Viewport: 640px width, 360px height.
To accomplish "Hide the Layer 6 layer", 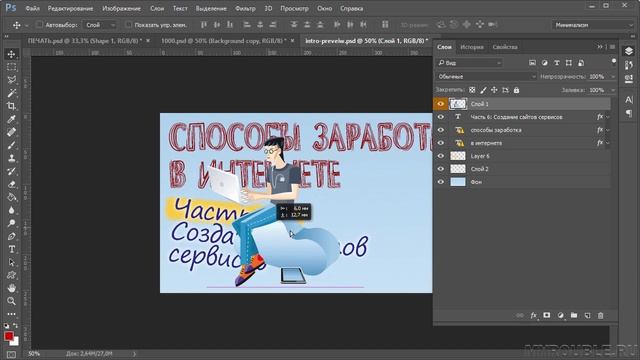I will coord(440,156).
